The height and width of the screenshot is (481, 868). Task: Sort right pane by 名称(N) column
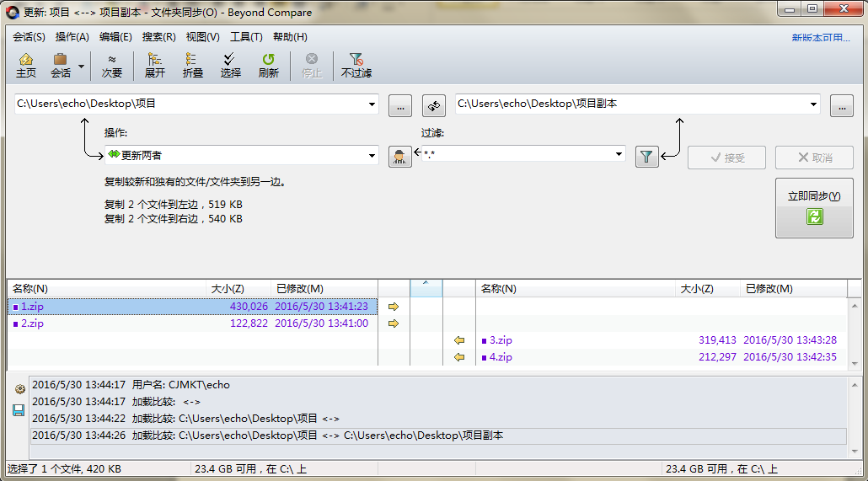[x=576, y=289]
